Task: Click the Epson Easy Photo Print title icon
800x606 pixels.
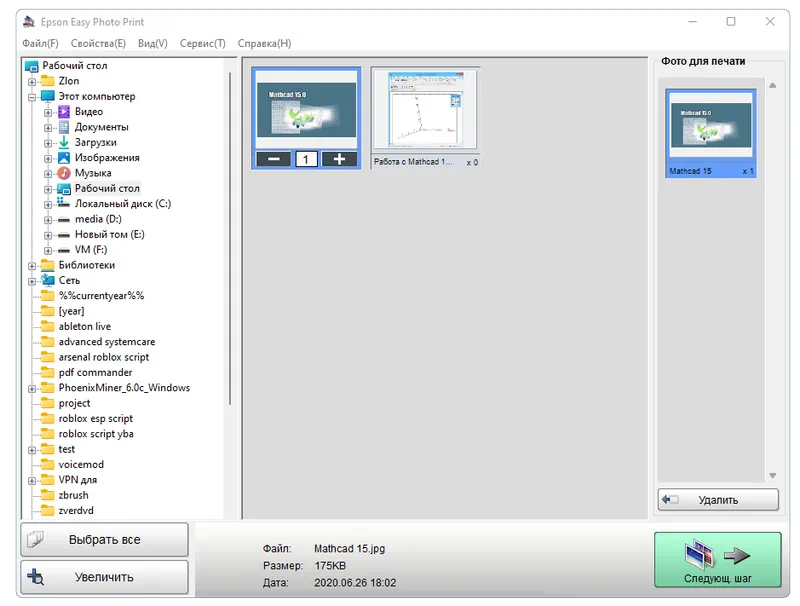Action: (29, 21)
